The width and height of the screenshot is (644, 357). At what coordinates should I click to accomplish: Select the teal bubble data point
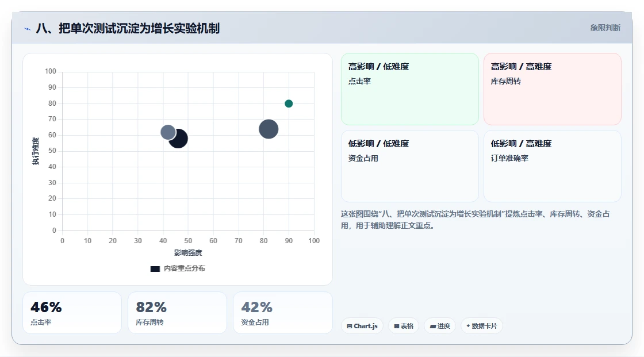point(289,103)
